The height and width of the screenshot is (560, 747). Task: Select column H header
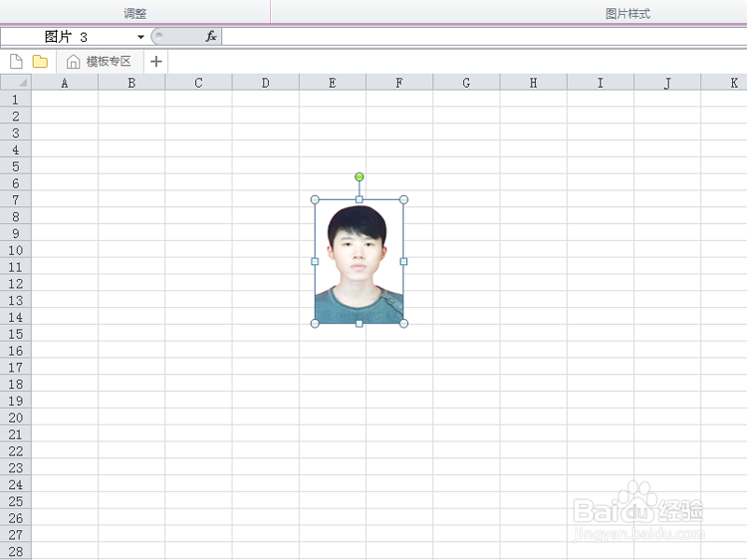pyautogui.click(x=533, y=83)
